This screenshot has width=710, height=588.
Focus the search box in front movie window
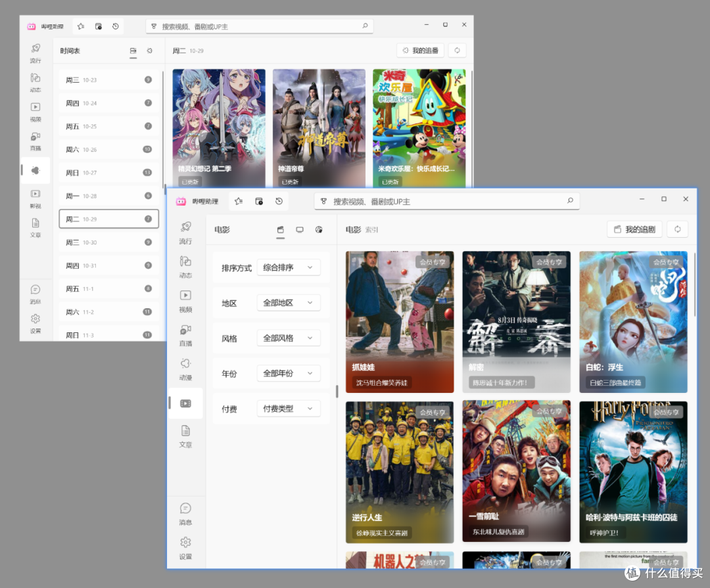447,202
